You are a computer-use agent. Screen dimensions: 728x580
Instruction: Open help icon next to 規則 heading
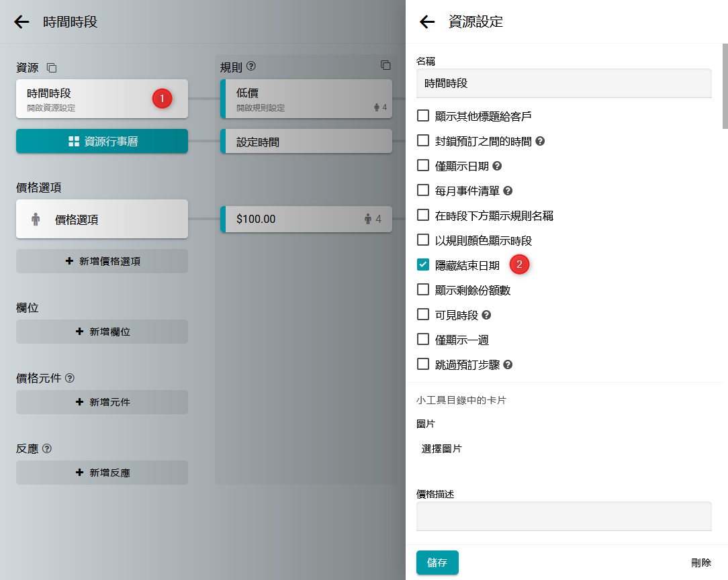click(251, 66)
